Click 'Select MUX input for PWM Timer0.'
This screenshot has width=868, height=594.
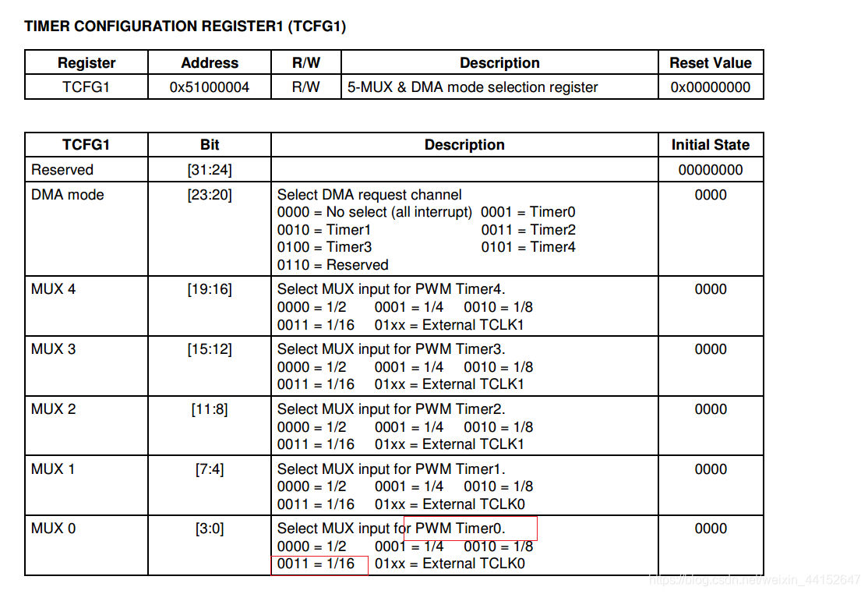coord(391,528)
